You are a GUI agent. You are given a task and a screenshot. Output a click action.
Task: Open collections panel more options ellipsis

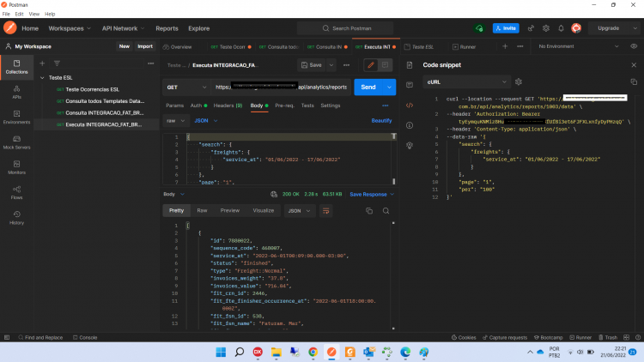[x=151, y=63]
